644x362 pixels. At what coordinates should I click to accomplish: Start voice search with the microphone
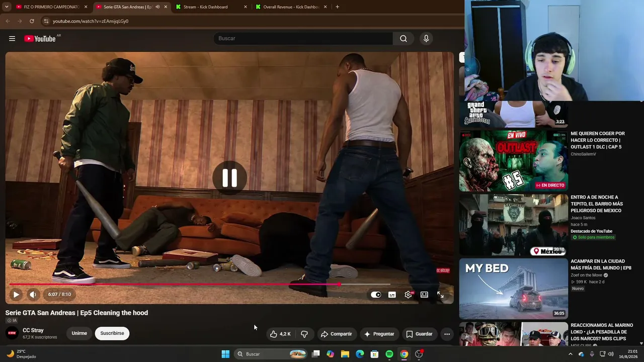coord(426,39)
